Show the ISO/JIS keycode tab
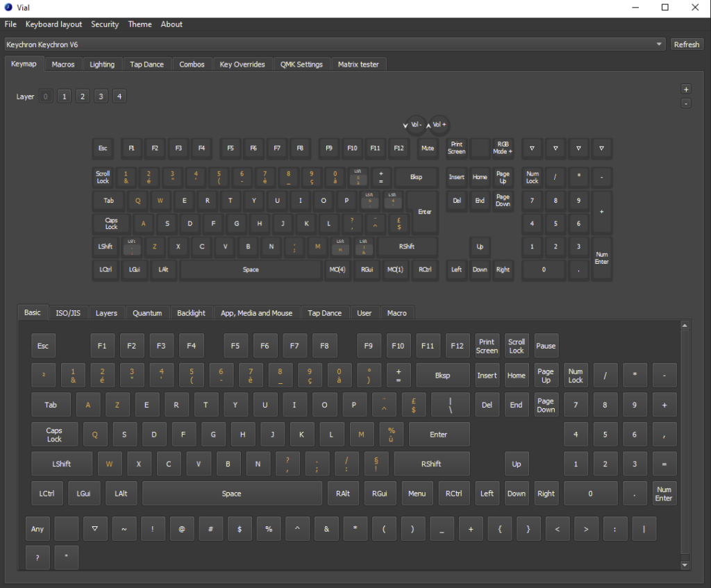Image resolution: width=711 pixels, height=588 pixels. point(68,313)
